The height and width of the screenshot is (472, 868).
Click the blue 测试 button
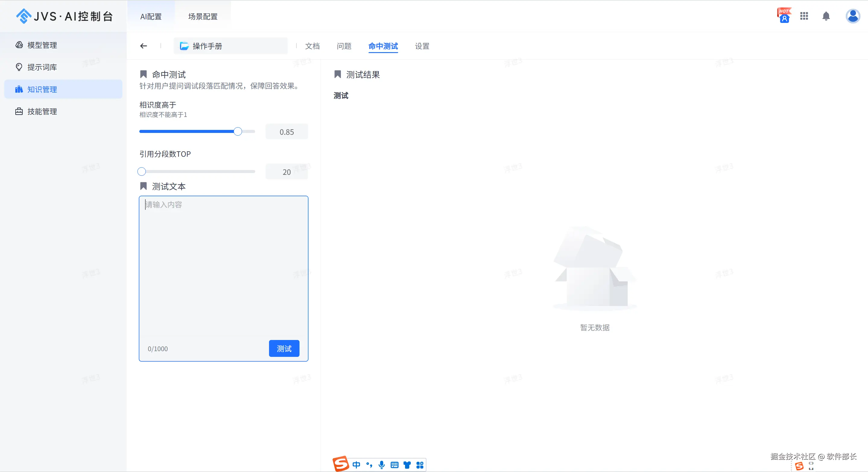click(x=284, y=348)
